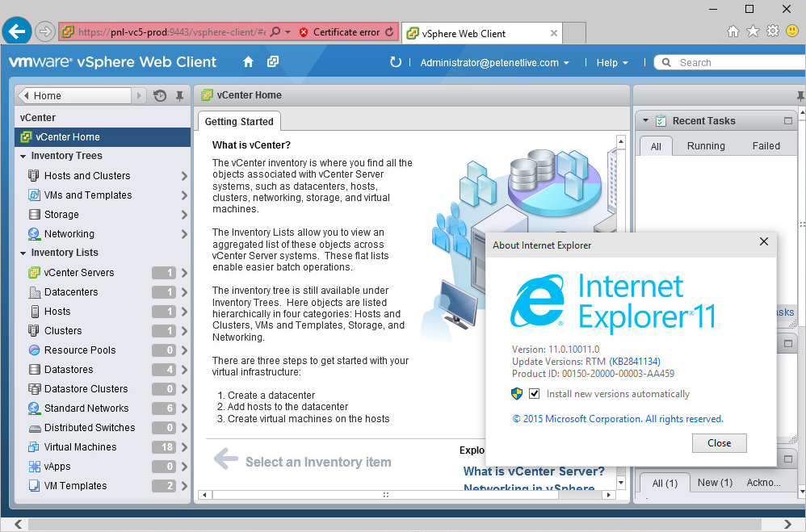Open IE favorites star icon
This screenshot has height=532, width=806.
pos(753,31)
